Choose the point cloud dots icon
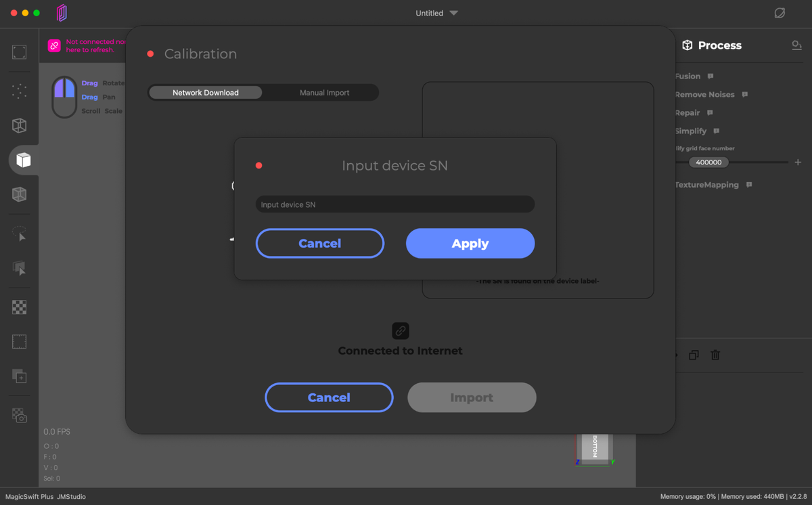 19,91
